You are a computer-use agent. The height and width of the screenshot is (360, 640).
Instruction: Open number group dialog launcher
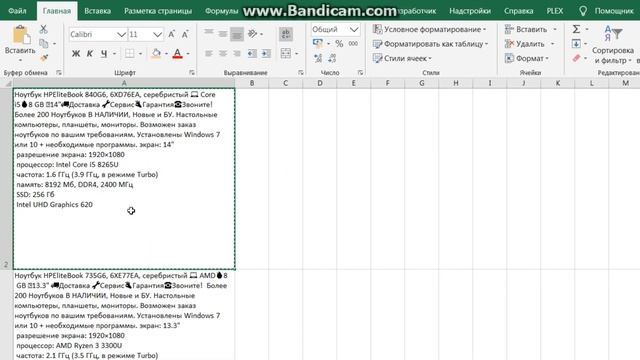(360, 73)
